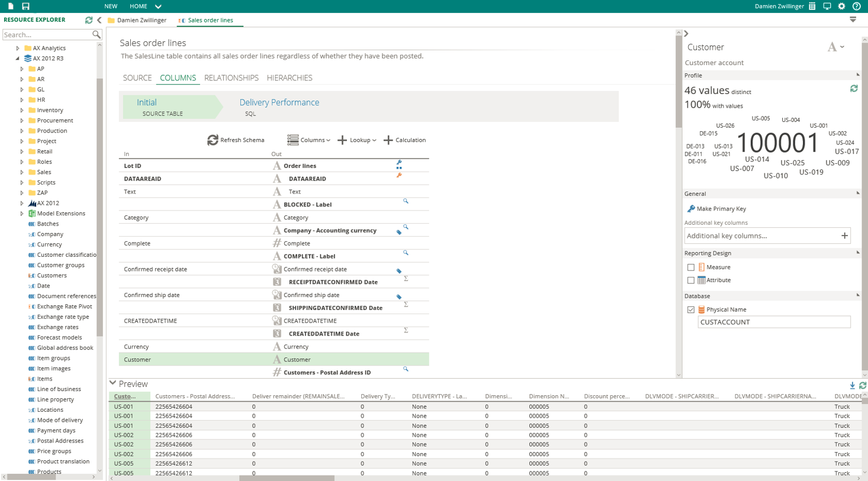Enable the Measure checkbox
This screenshot has height=481, width=868.
click(691, 267)
